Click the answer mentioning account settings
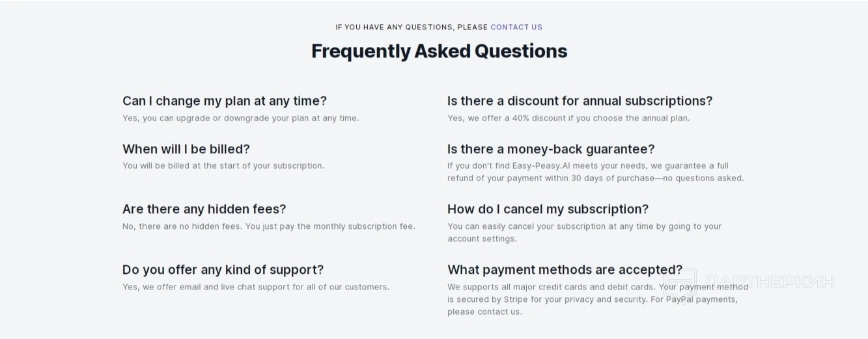Screen dimensions: 868x339 click(584, 232)
